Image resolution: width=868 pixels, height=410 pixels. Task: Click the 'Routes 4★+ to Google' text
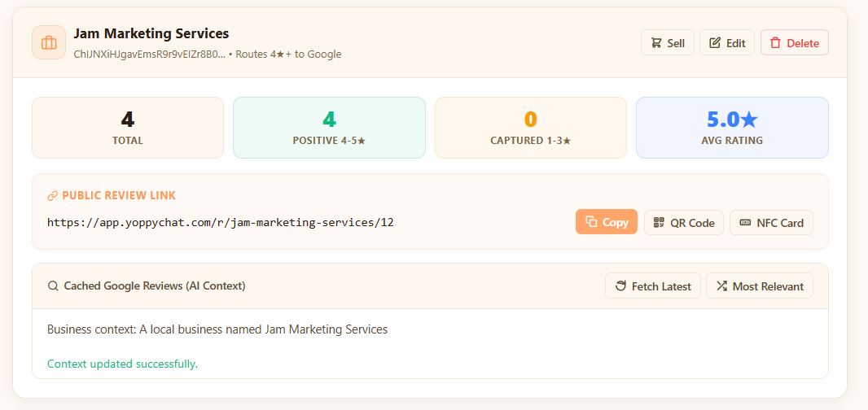tap(288, 55)
